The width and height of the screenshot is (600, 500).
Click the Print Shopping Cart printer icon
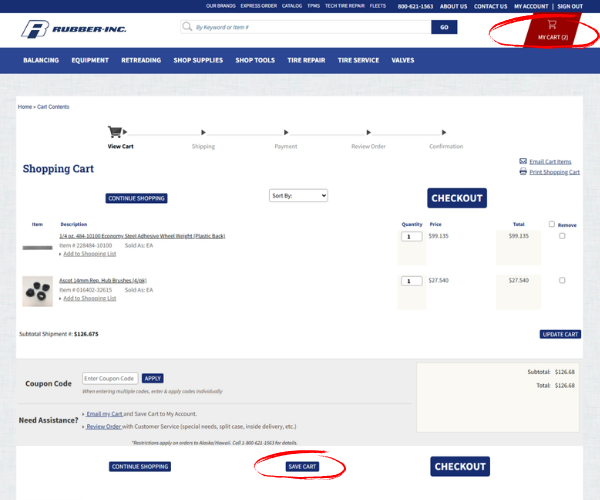[x=523, y=172]
